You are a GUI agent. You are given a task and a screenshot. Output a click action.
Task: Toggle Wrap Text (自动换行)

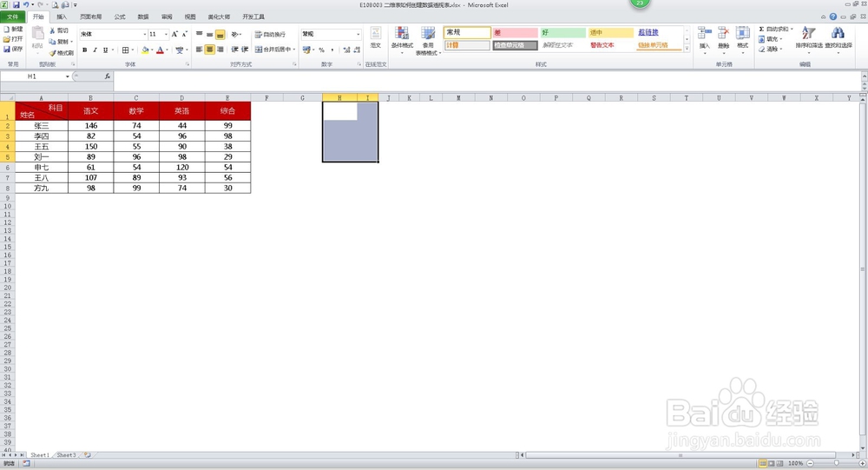coord(270,35)
